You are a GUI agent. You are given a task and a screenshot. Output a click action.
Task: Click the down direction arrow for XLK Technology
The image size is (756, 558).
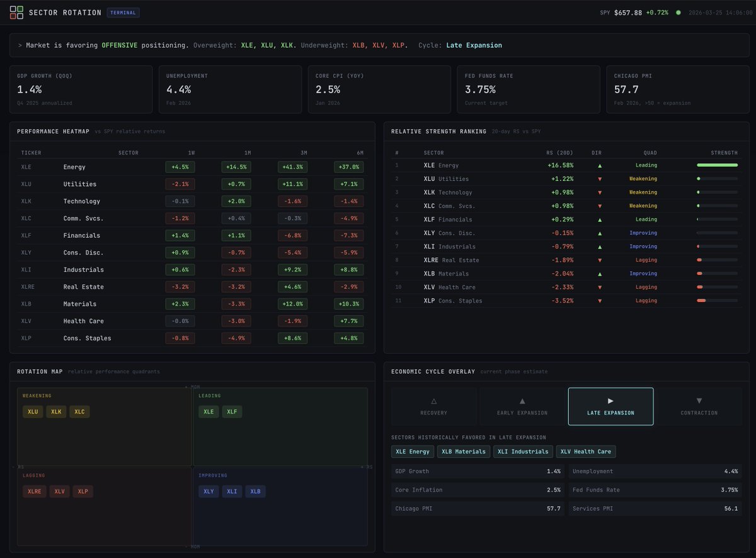click(x=600, y=192)
